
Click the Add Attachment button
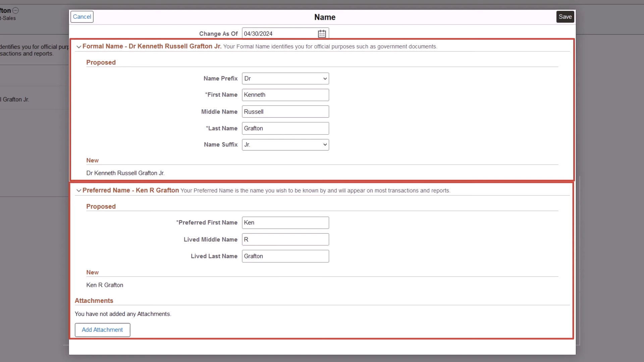(102, 330)
